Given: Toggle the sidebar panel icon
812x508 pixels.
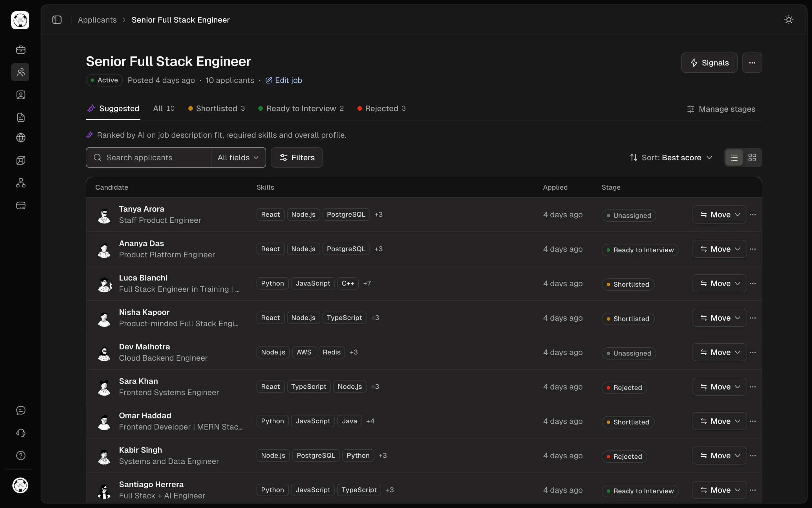Looking at the screenshot, I should point(57,20).
